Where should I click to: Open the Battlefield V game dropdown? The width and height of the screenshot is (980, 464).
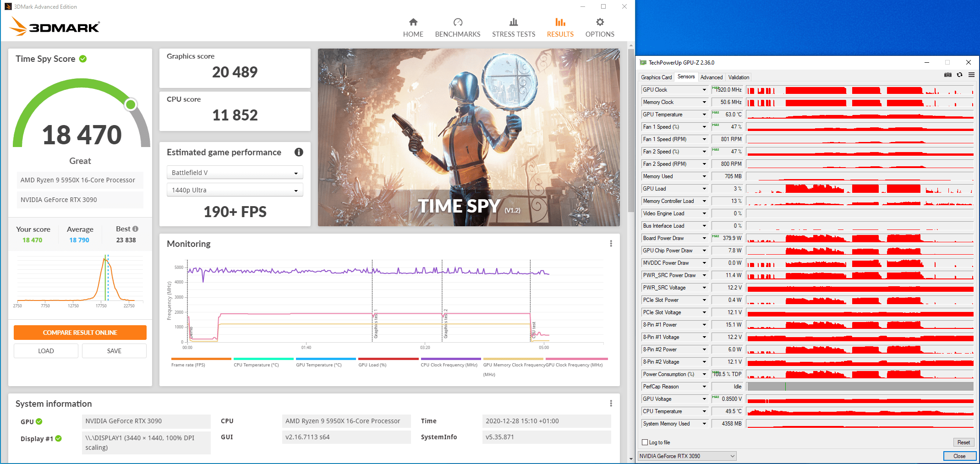coord(235,173)
